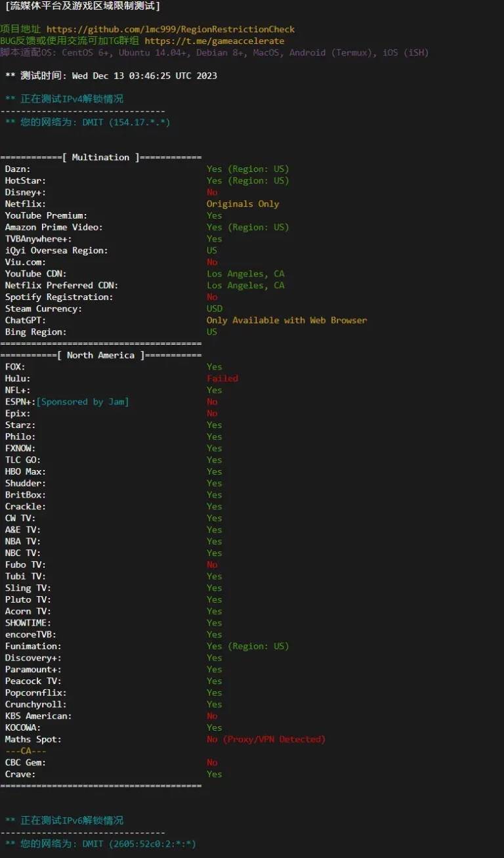Click the Pluto TV label
504x858 pixels.
point(28,600)
